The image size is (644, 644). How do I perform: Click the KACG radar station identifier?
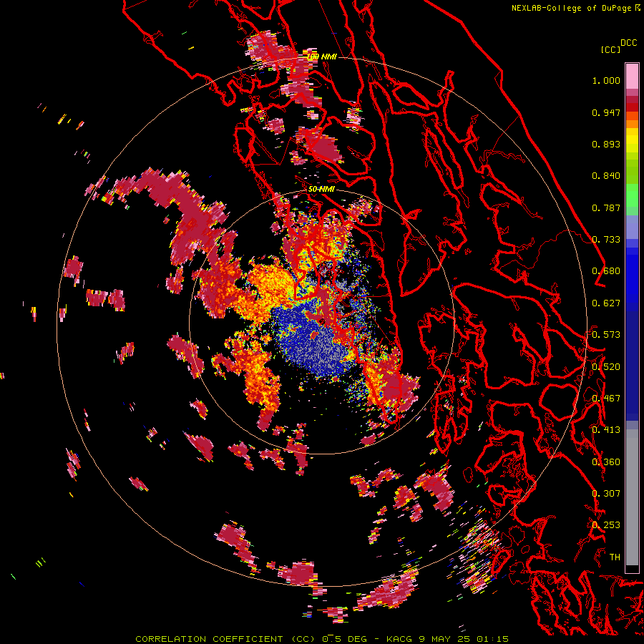pyautogui.click(x=399, y=639)
